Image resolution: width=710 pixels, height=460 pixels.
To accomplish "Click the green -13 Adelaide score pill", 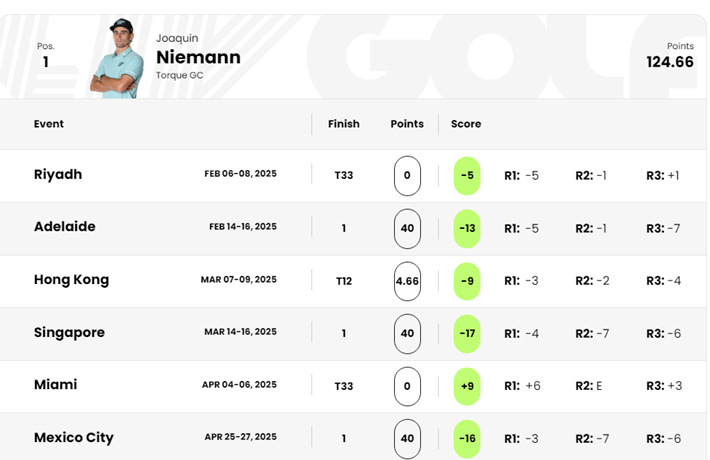I will 467,229.
